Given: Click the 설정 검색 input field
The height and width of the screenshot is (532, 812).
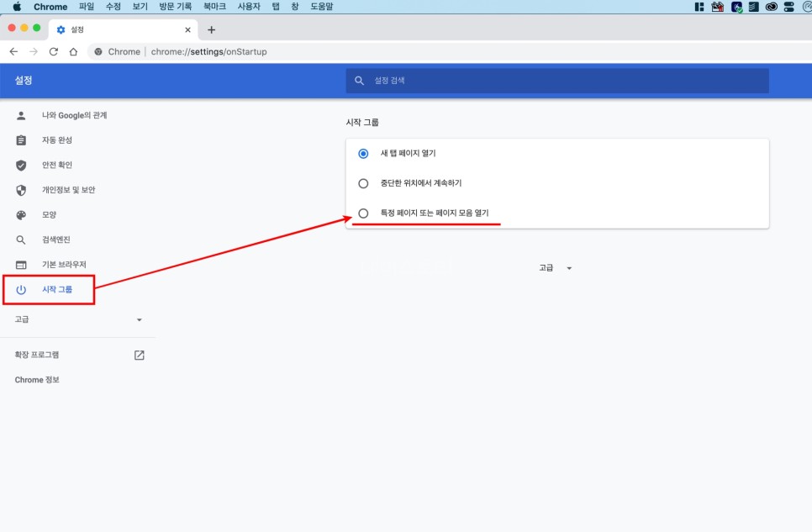Looking at the screenshot, I should [x=557, y=81].
